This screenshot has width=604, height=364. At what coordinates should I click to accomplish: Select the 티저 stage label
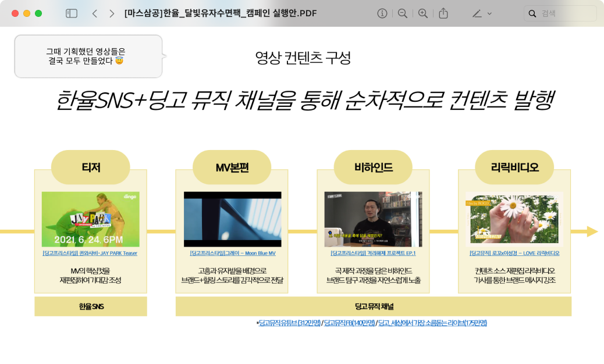pyautogui.click(x=91, y=167)
